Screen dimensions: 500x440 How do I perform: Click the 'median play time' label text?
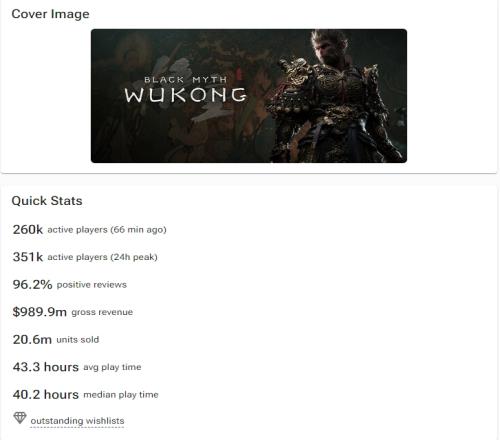121,395
